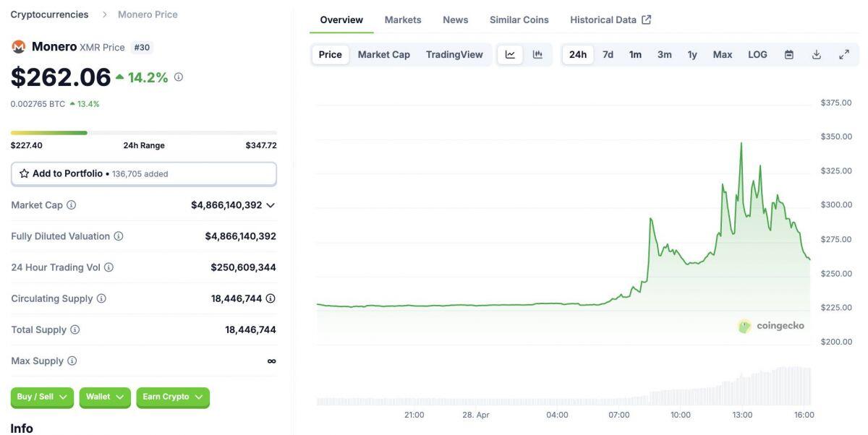Viewport: 868px width, 435px height.
Task: Switch to the Markets tab
Action: [x=403, y=20]
